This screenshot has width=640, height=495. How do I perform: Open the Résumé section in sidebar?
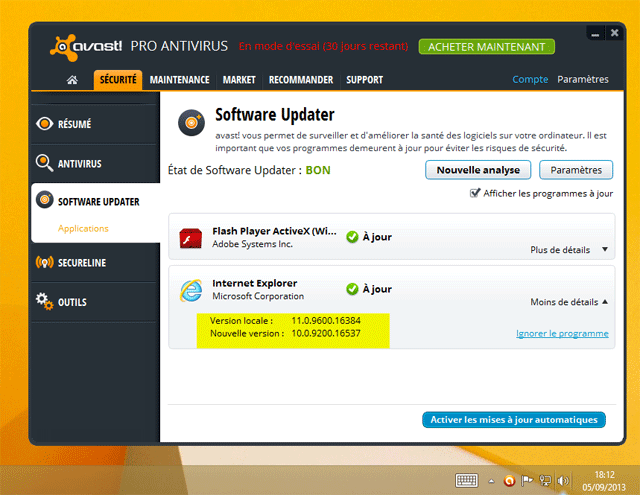(x=74, y=124)
